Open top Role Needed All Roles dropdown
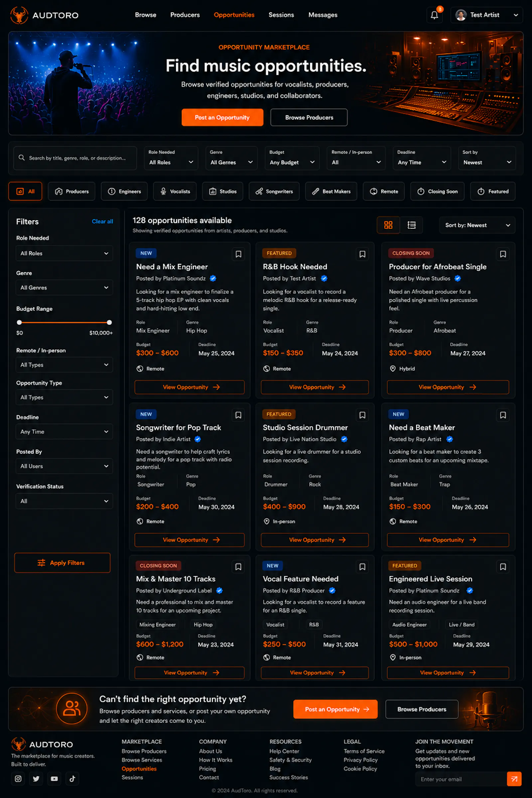Viewport: 532px width, 798px height. tap(171, 158)
